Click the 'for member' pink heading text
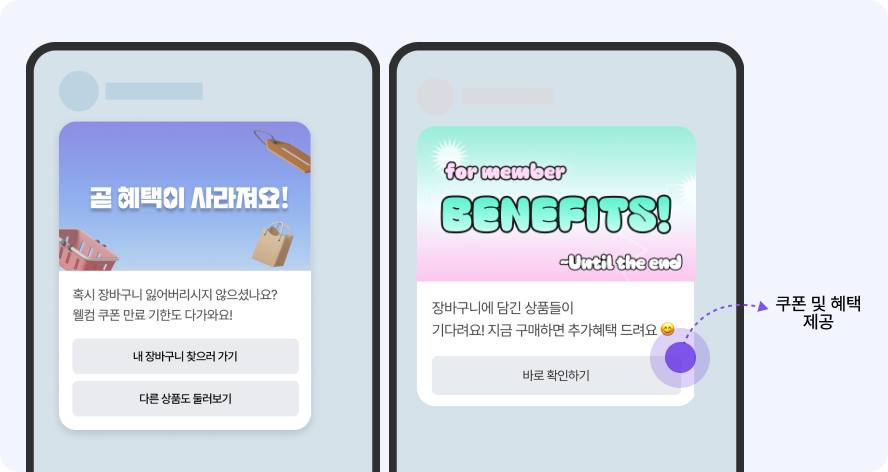This screenshot has height=472, width=888. click(x=505, y=171)
